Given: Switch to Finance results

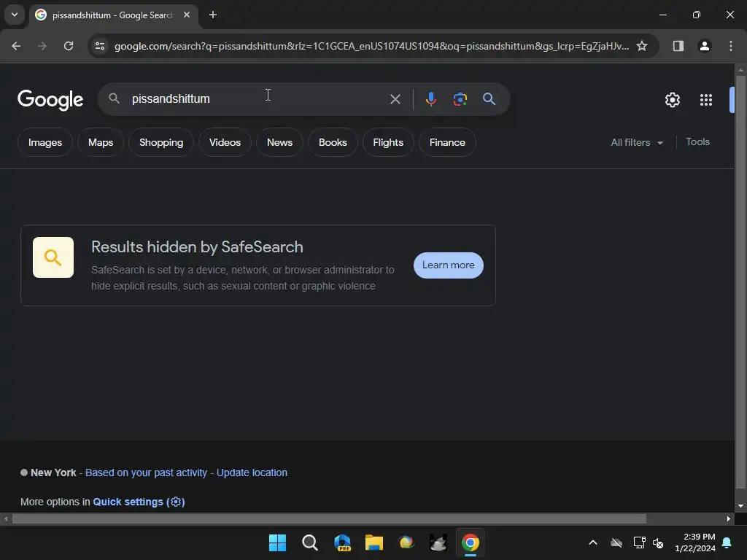Looking at the screenshot, I should (447, 142).
